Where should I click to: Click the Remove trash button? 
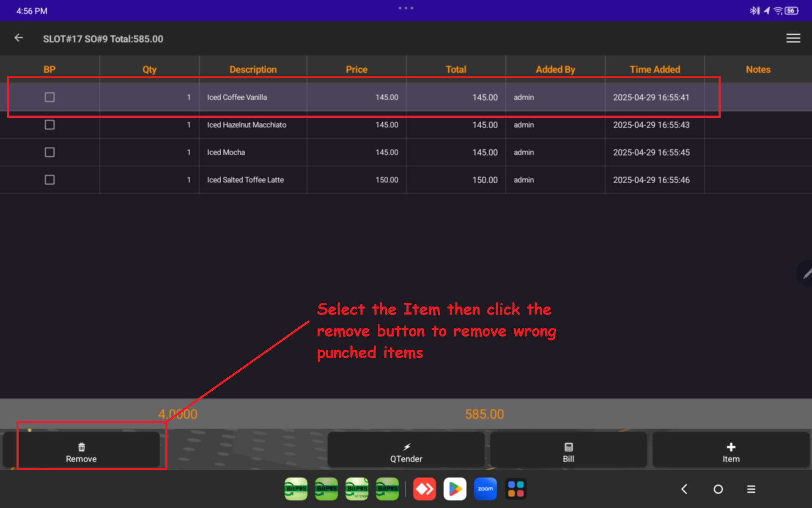pyautogui.click(x=81, y=452)
